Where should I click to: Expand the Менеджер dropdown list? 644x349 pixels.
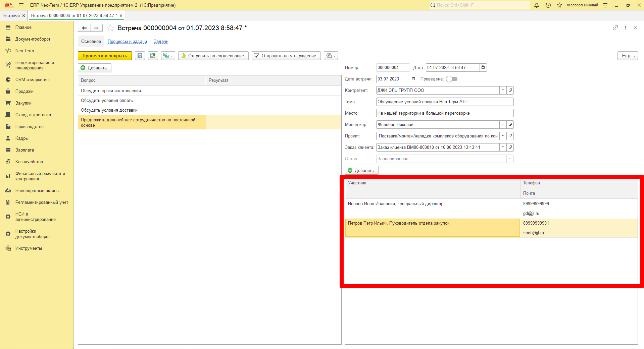[x=503, y=124]
